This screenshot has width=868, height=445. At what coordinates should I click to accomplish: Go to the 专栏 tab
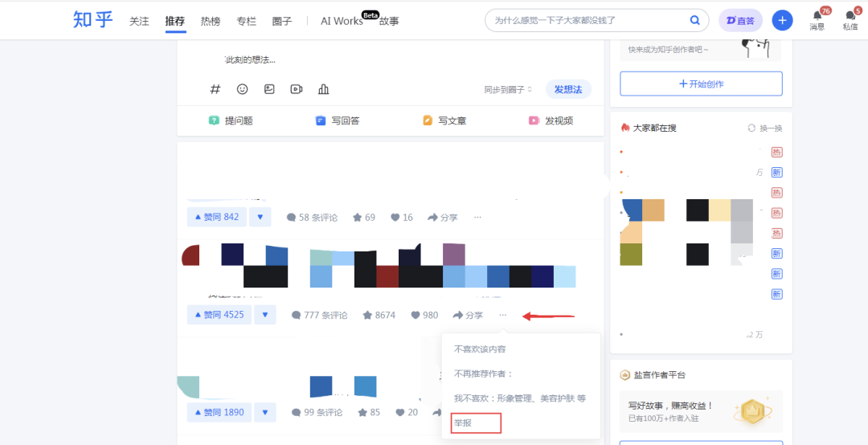tap(247, 22)
